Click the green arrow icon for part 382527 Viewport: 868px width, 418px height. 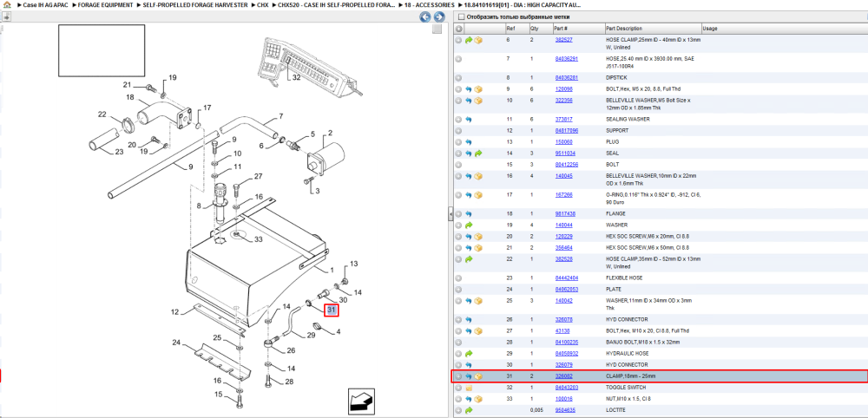(469, 40)
